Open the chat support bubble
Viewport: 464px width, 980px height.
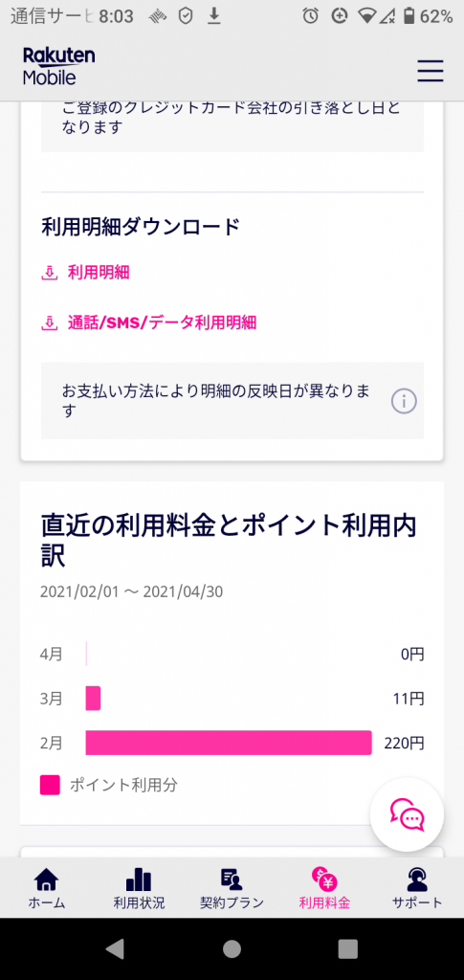(x=408, y=814)
